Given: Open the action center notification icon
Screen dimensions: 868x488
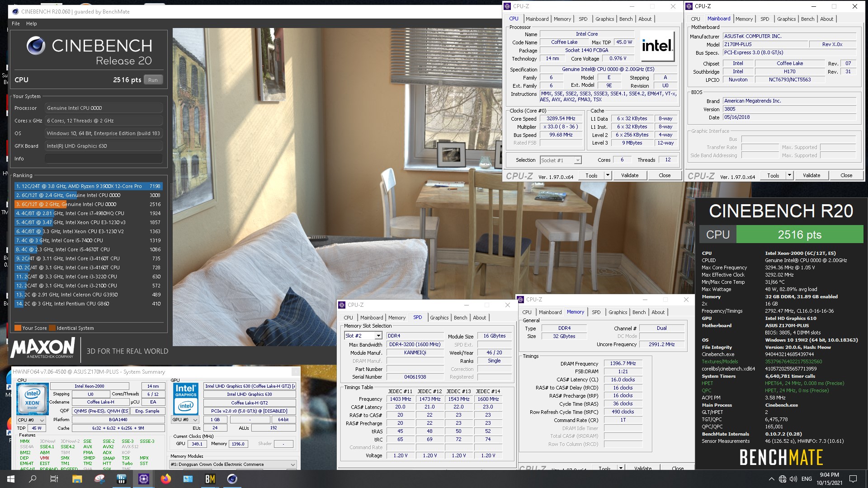Looking at the screenshot, I should click(853, 479).
